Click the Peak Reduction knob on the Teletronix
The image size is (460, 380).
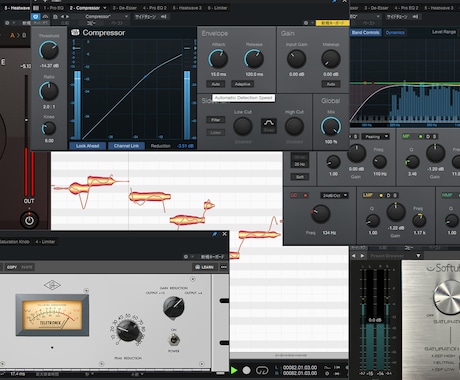128,330
